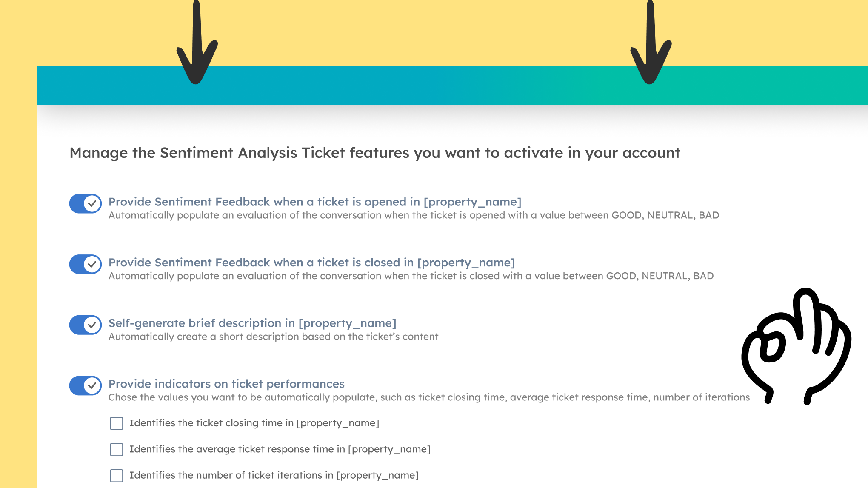Click the 'Identifies the number of ticket iterations' label
Screen dimensions: 868x488
pyautogui.click(x=274, y=475)
